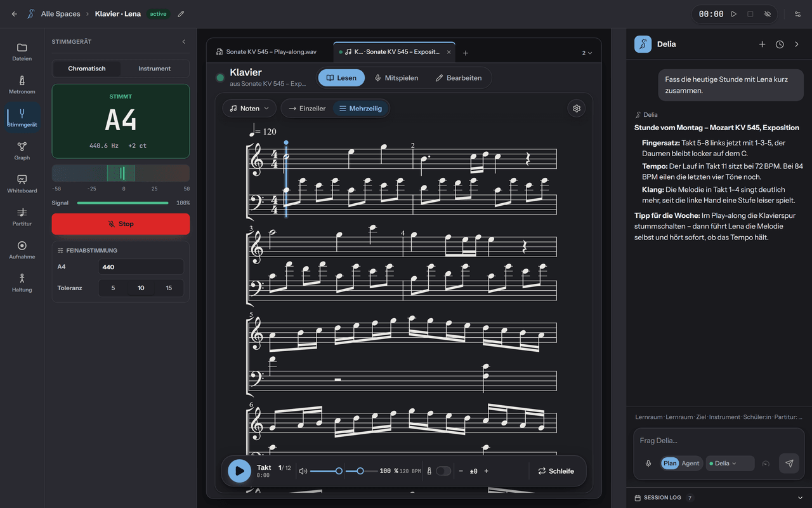Click the Schleife loop button

pyautogui.click(x=556, y=471)
